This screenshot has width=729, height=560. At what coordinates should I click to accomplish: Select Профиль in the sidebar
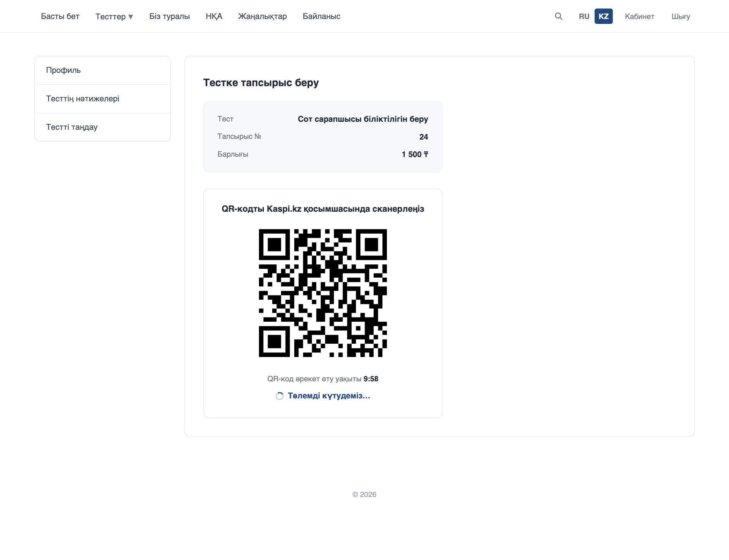coord(103,70)
